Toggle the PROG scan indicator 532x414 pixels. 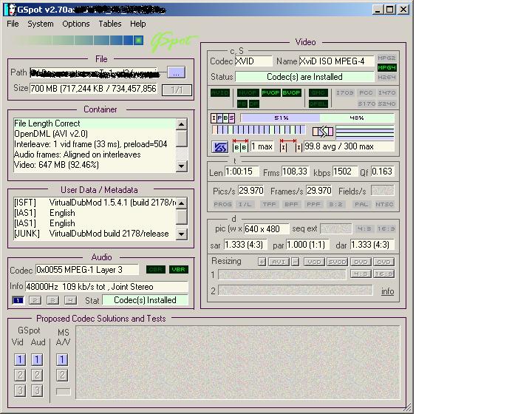tap(222, 204)
